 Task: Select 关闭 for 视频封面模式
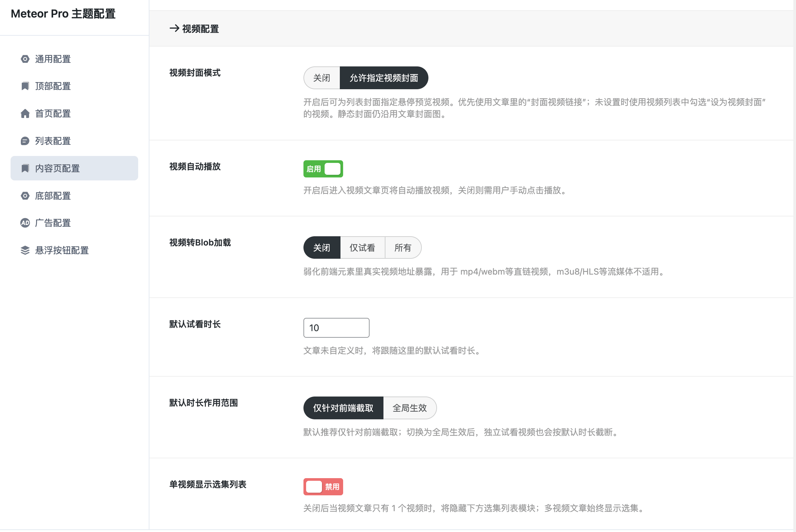pos(321,78)
